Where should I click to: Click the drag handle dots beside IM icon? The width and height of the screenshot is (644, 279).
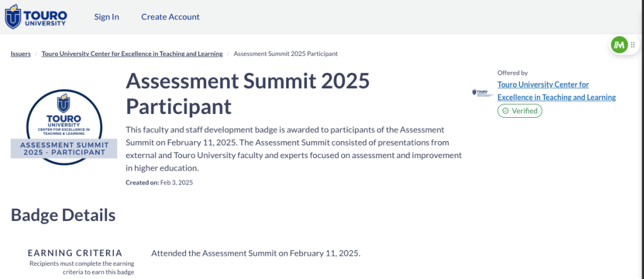(x=633, y=45)
